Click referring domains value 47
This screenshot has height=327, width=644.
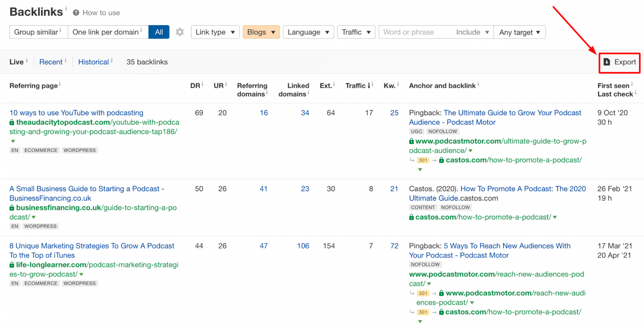tap(263, 246)
